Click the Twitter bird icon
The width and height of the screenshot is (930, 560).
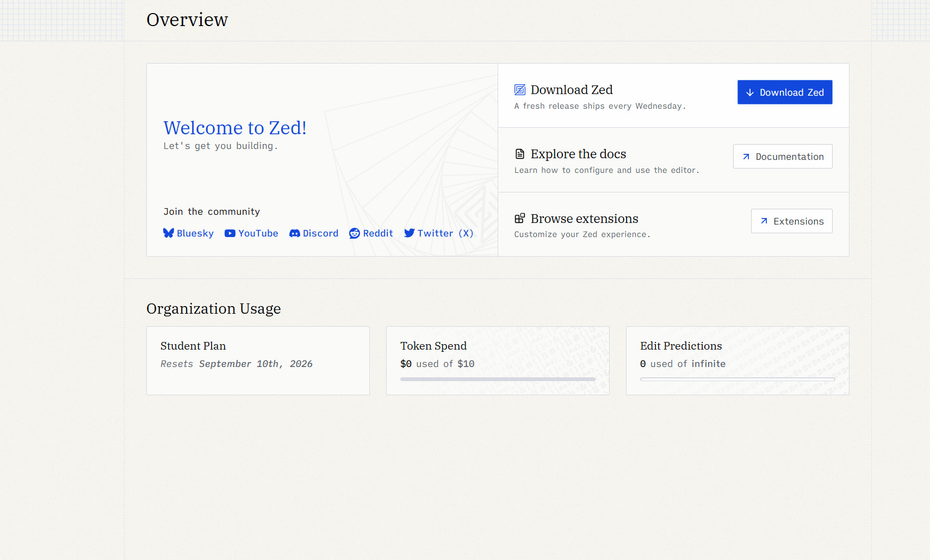tap(410, 233)
